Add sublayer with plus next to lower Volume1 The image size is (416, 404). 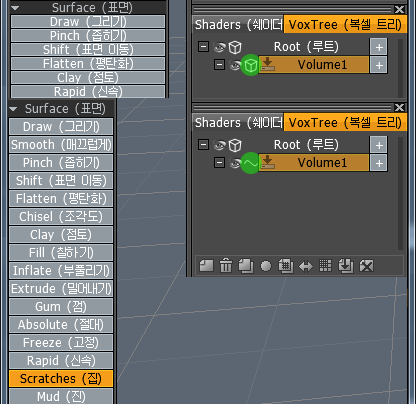click(x=379, y=163)
